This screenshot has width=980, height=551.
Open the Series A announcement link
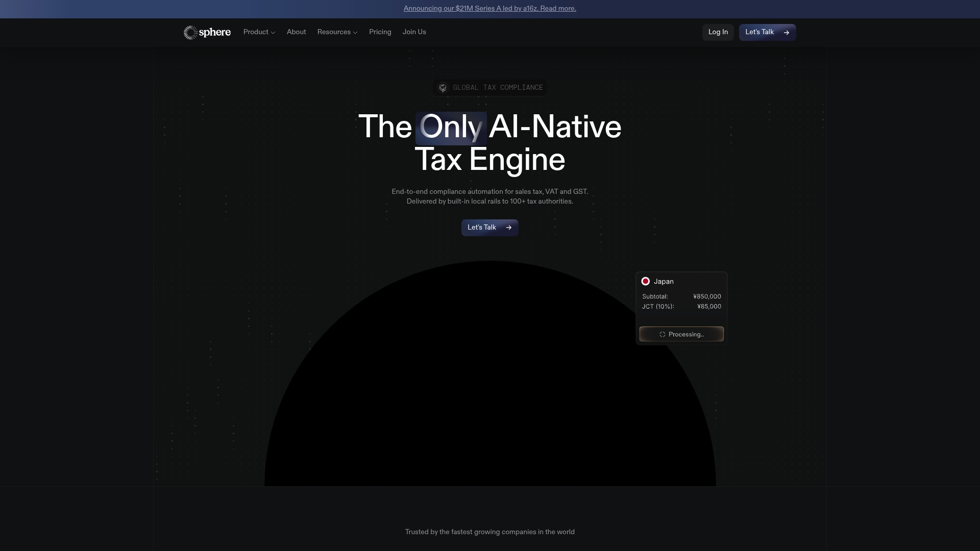click(x=489, y=8)
